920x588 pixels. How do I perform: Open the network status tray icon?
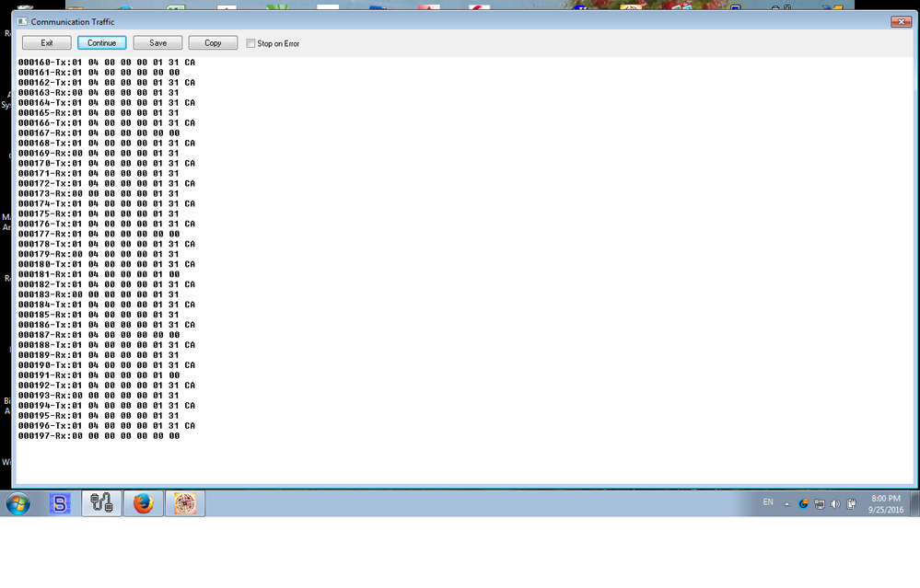click(x=820, y=504)
